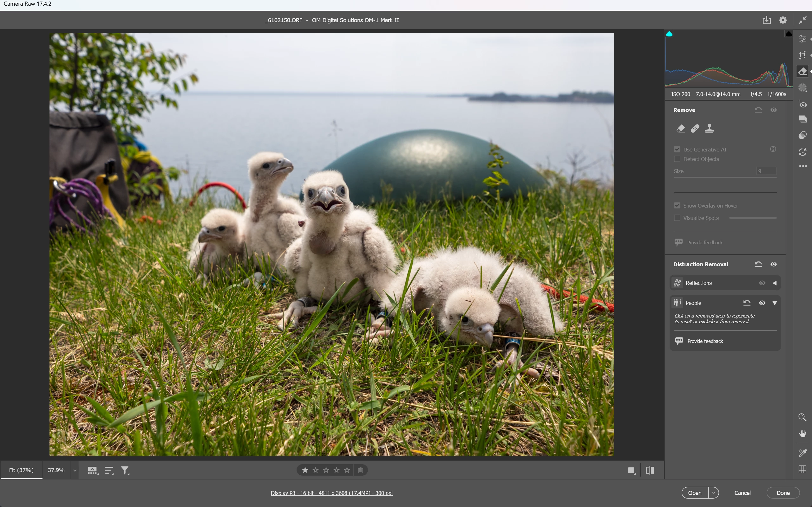The width and height of the screenshot is (812, 507).
Task: Expand the Reflections section
Action: [775, 283]
